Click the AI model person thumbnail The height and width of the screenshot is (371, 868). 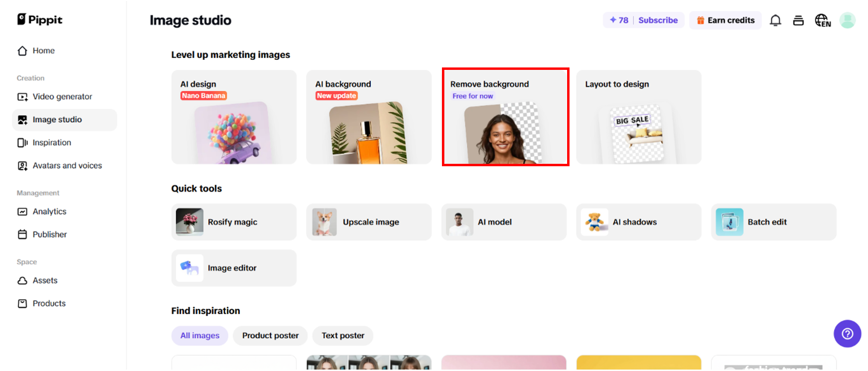click(x=460, y=222)
